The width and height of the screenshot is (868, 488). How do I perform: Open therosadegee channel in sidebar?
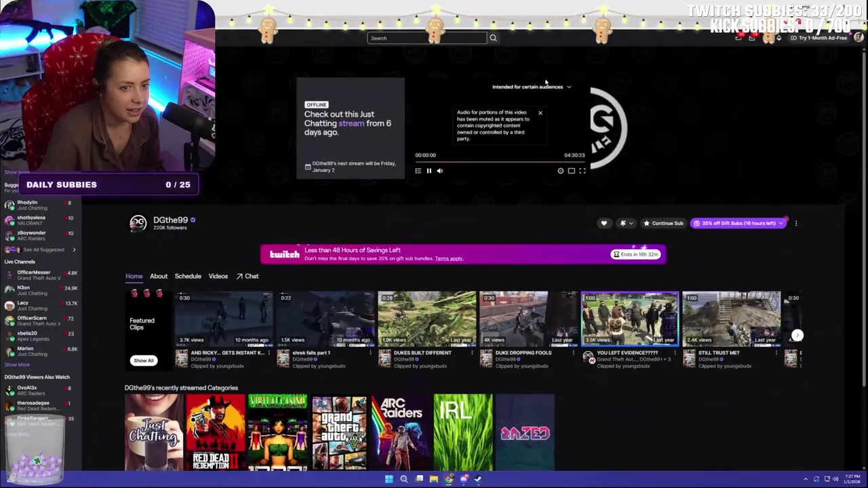click(x=41, y=405)
